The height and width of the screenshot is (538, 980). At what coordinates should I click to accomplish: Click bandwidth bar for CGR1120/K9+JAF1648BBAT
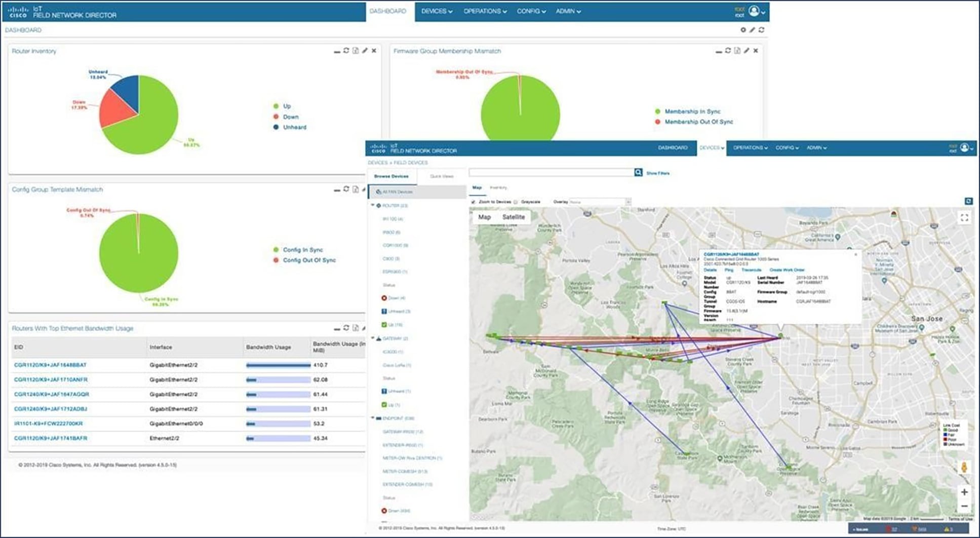pyautogui.click(x=278, y=365)
